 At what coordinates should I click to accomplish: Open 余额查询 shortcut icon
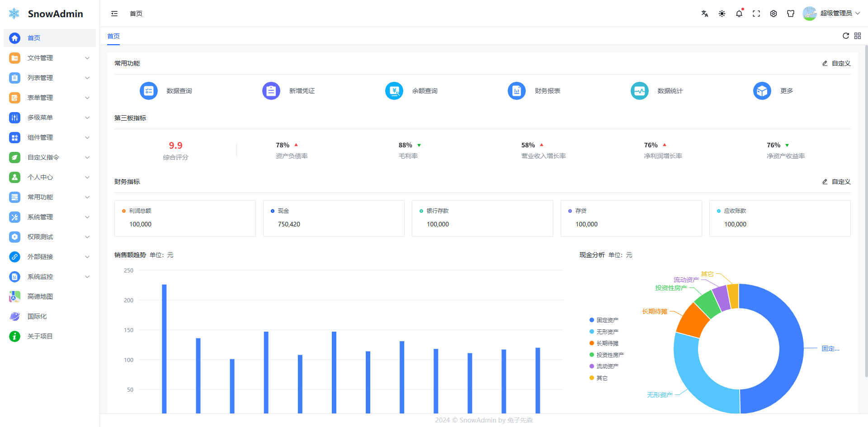(x=394, y=91)
